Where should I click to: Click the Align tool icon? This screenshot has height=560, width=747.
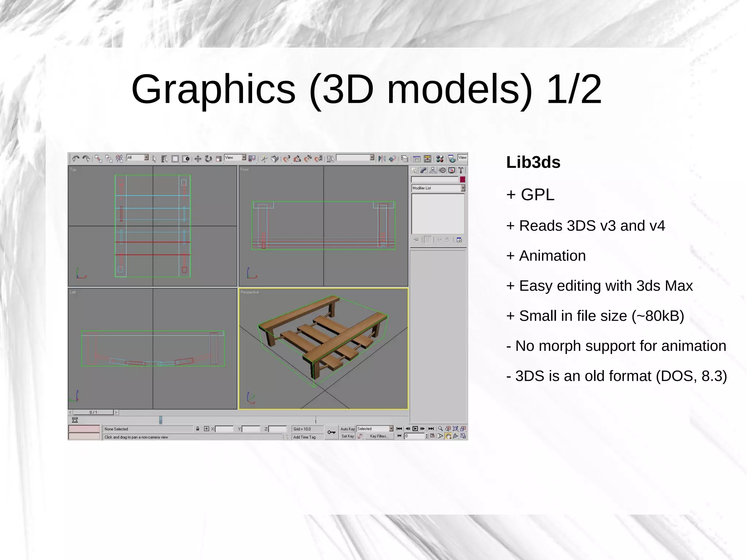pos(392,159)
